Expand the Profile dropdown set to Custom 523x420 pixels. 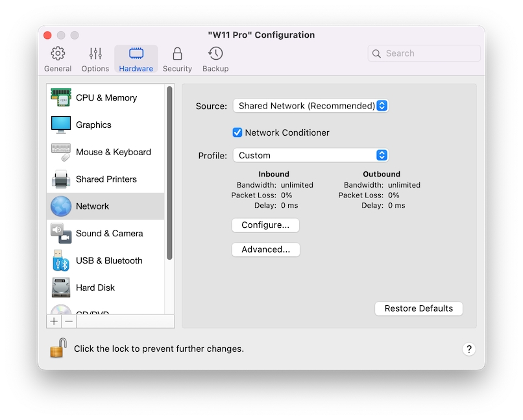310,155
